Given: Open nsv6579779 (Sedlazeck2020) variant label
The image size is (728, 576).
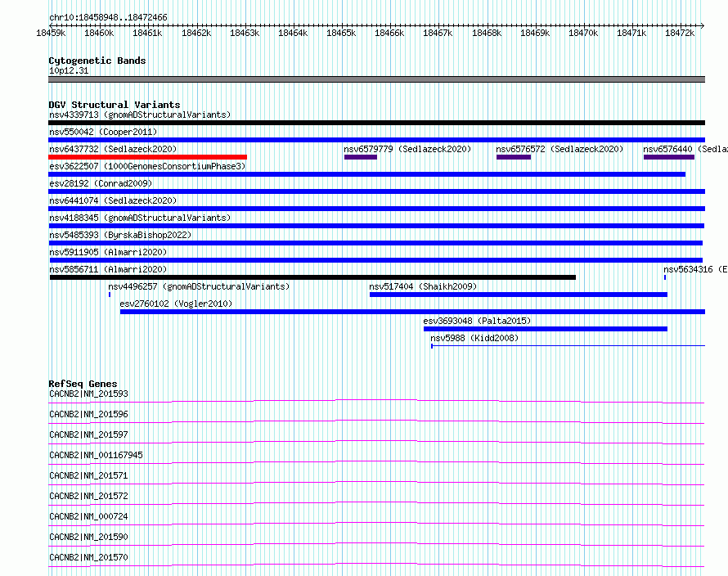Looking at the screenshot, I should click(407, 149).
